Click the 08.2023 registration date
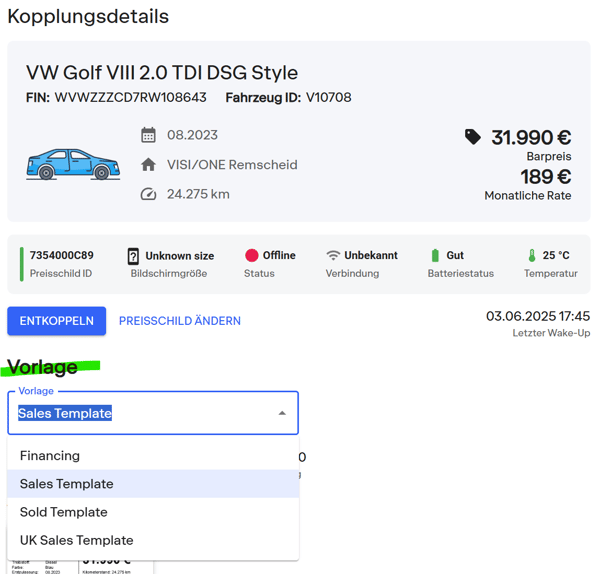The image size is (600, 574). [x=192, y=135]
